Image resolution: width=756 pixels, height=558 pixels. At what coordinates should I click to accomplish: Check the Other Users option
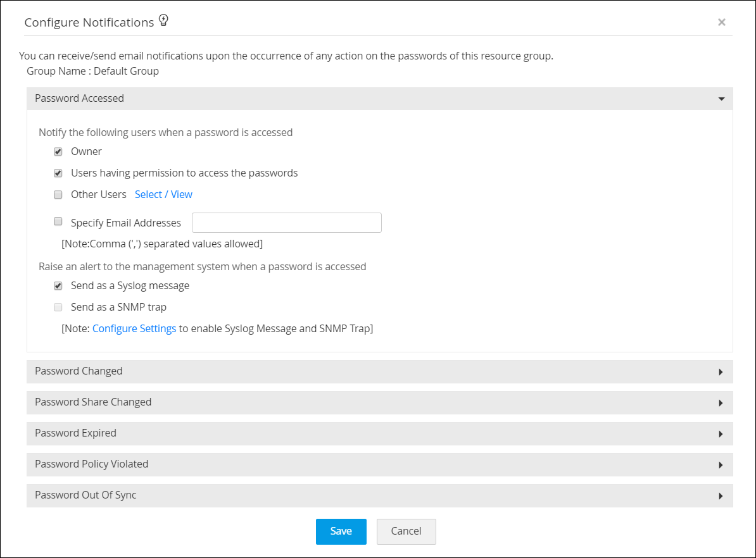(58, 194)
